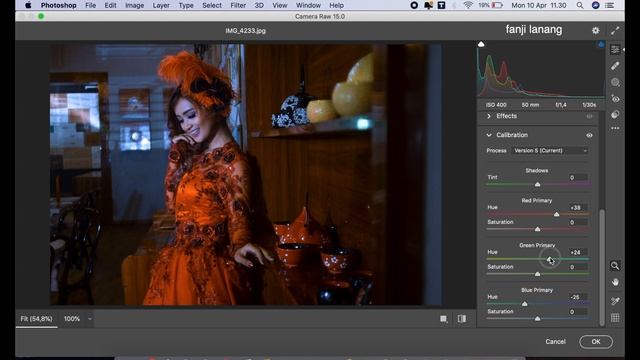The width and height of the screenshot is (640, 360).
Task: Click the battery status indicator
Action: pyautogui.click(x=491, y=5)
